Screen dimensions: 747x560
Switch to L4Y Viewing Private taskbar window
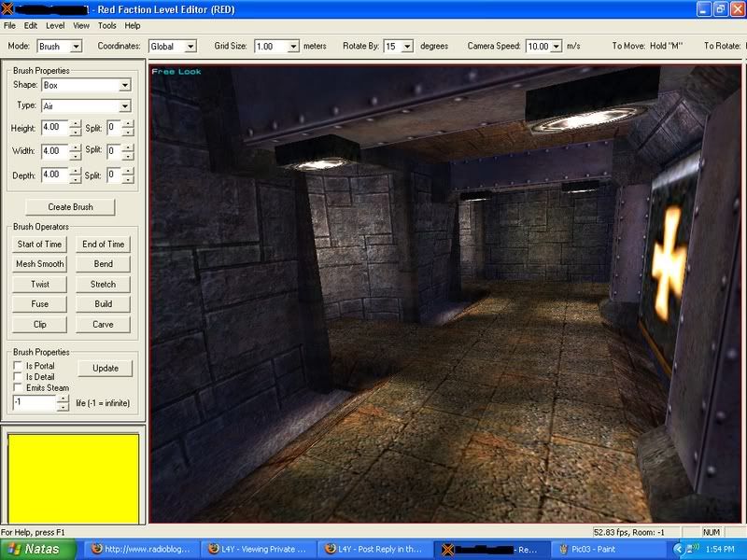(258, 549)
